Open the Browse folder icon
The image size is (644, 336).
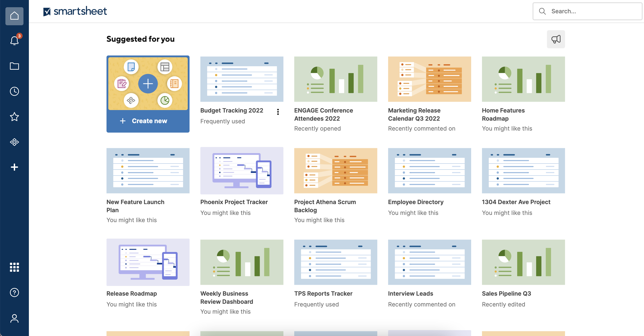14,66
